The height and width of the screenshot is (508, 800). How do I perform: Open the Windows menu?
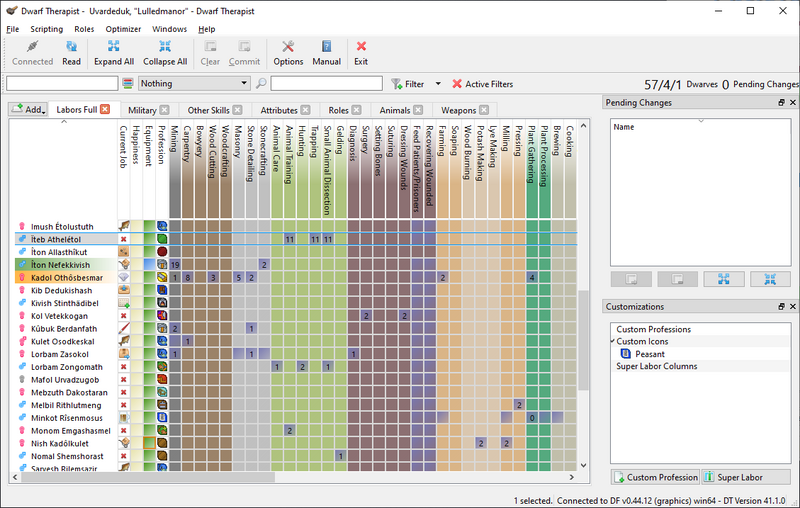click(169, 29)
